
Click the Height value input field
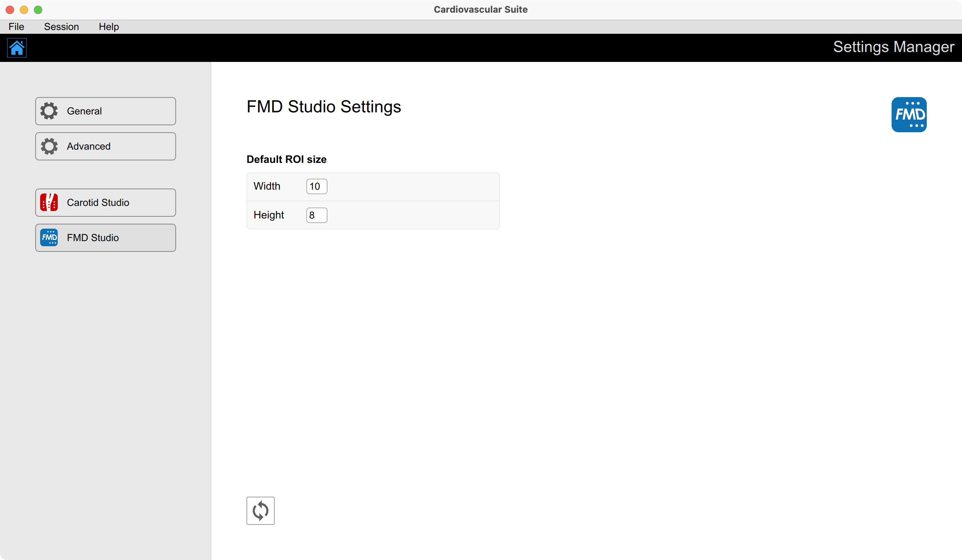(x=316, y=215)
